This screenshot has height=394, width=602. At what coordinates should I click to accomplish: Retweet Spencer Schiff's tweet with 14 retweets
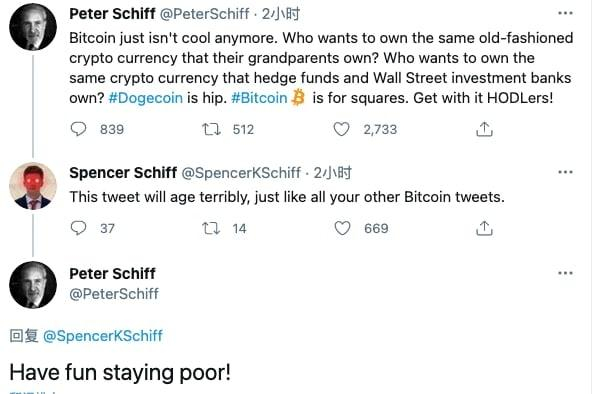211,228
